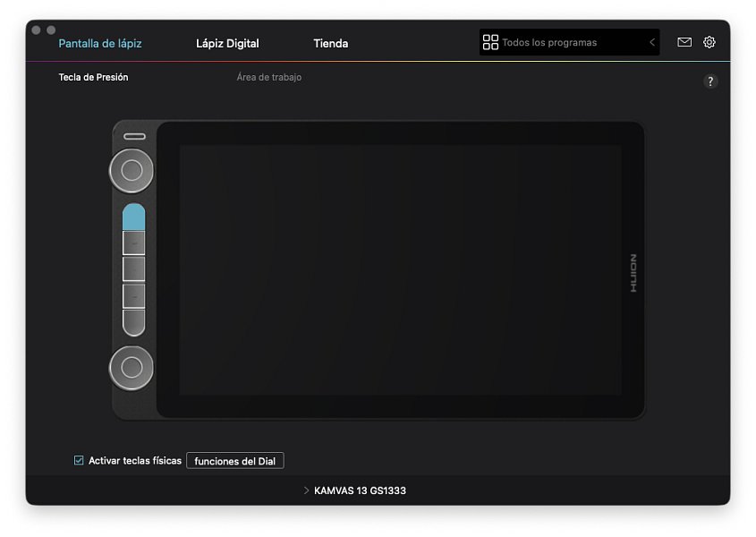Expand the KAMVAS 13 GS1333 device chevron
Image resolution: width=756 pixels, height=537 pixels.
306,490
